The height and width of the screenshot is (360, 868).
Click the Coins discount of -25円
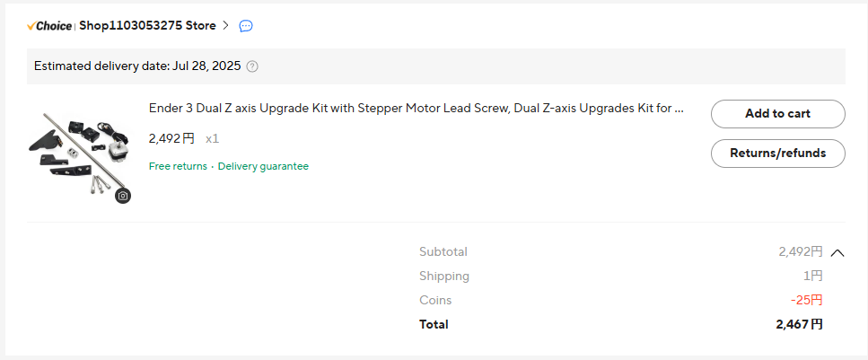(x=806, y=300)
